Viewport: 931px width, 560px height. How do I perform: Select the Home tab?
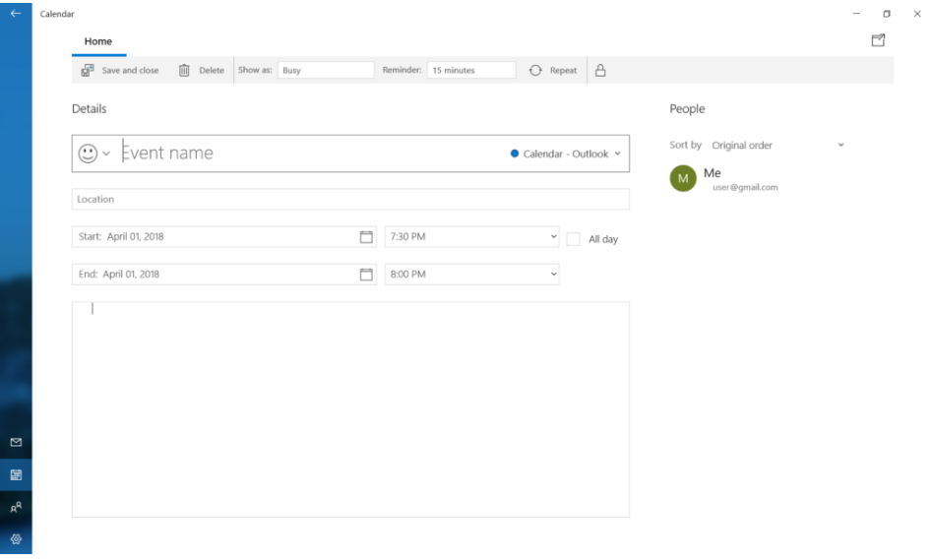(x=98, y=41)
